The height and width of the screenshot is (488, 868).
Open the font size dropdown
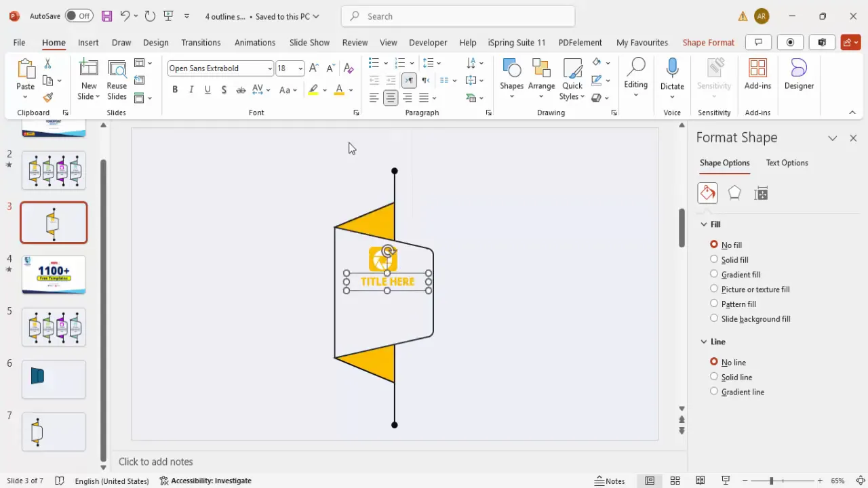300,68
